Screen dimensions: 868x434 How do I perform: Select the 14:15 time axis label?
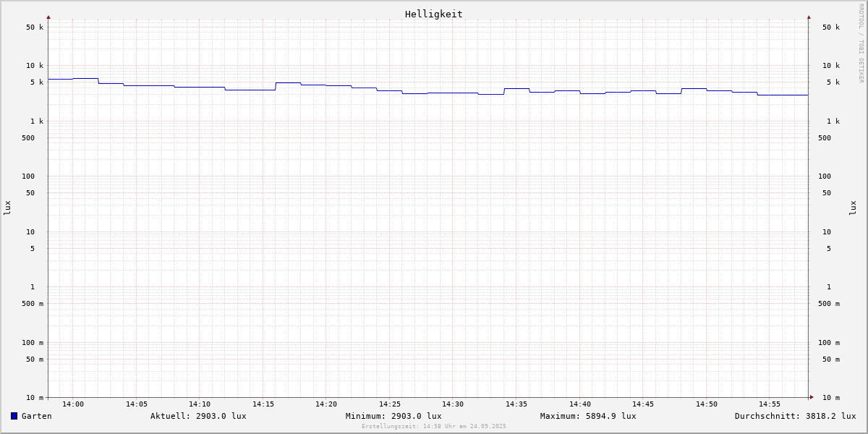[x=263, y=404]
